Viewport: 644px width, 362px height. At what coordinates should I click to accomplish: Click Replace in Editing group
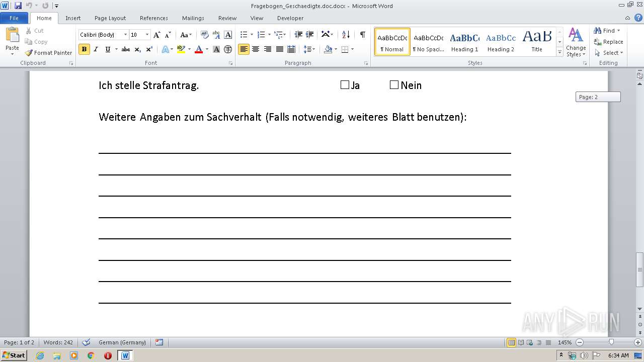pos(609,42)
